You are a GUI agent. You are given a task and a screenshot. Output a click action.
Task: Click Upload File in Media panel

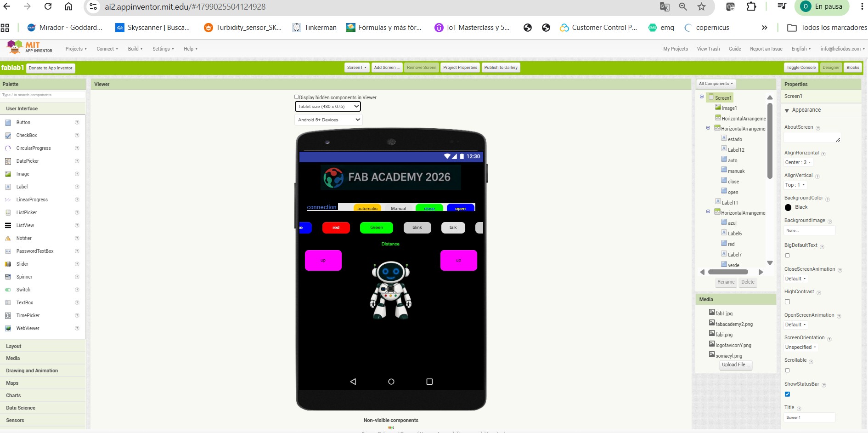pyautogui.click(x=736, y=365)
